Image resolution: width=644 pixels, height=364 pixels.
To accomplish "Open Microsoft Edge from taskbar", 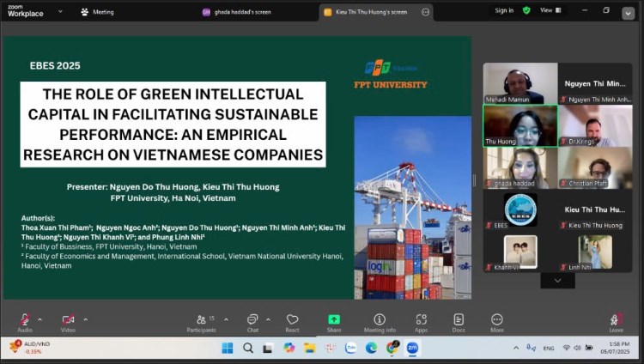I will 371,348.
